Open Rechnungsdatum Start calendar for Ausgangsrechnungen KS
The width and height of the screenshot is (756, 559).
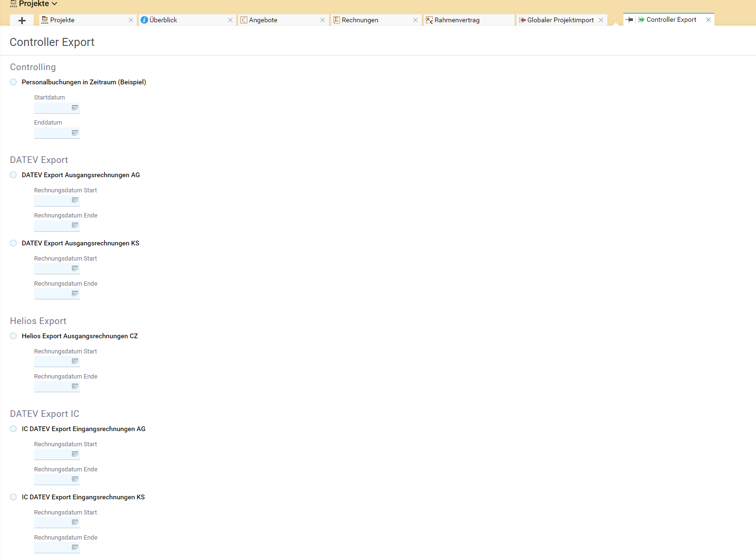coord(75,269)
